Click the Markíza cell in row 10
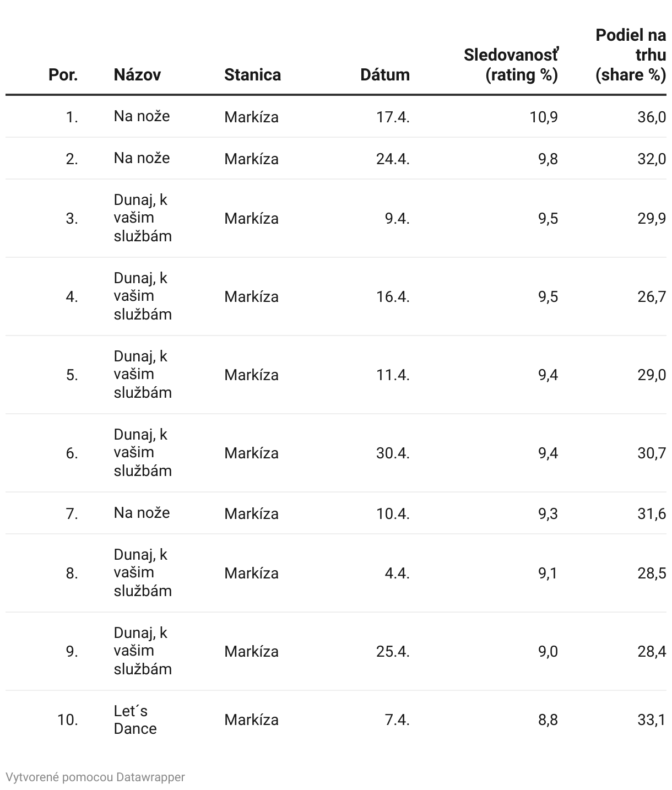The width and height of the screenshot is (672, 790). click(251, 719)
